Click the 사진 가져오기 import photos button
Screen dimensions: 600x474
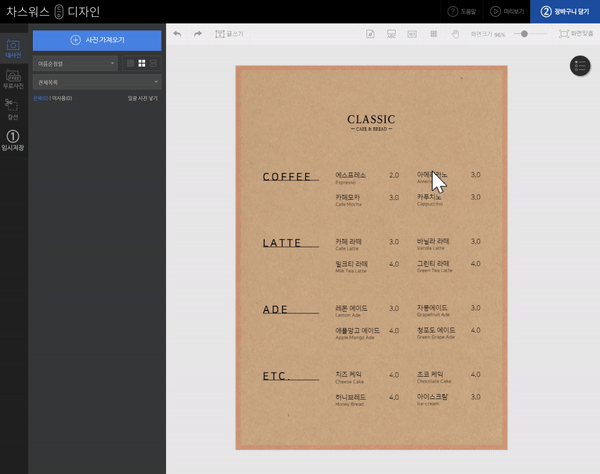(x=97, y=40)
